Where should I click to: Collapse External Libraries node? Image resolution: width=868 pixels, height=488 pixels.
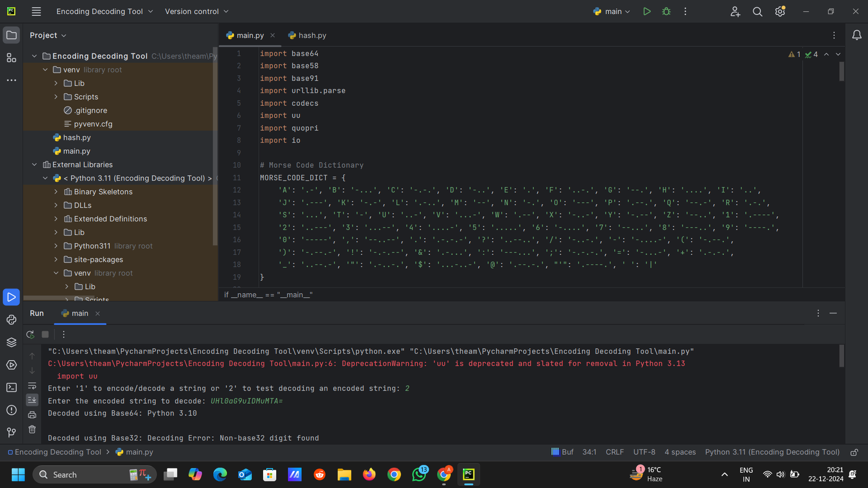click(35, 165)
